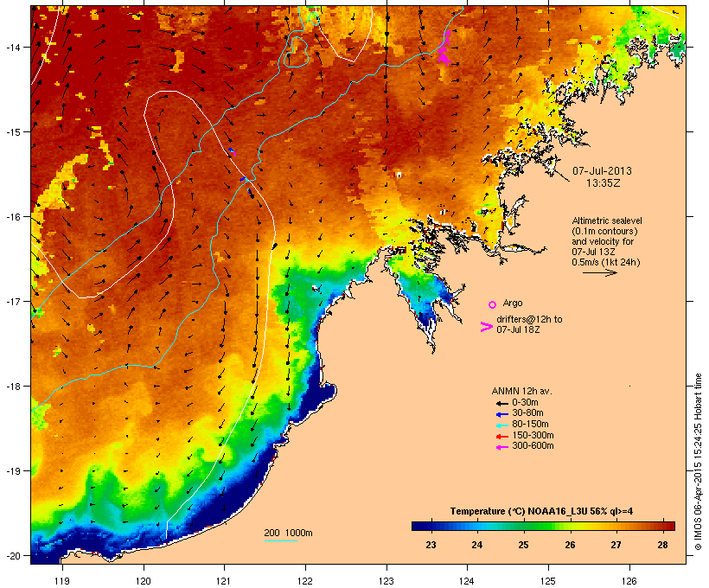The image size is (709, 588).
Task: Click the '300-600m' depth label
Action: (x=533, y=446)
